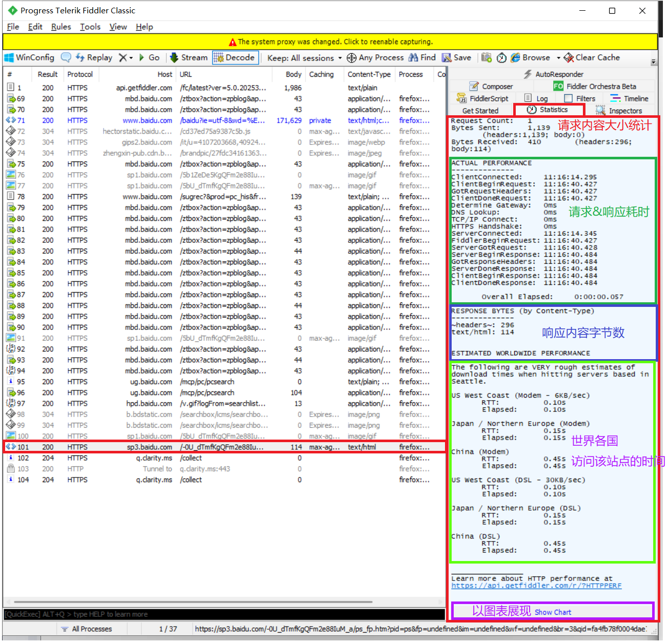The width and height of the screenshot is (667, 644).
Task: Open the Help menu
Action: [x=144, y=27]
